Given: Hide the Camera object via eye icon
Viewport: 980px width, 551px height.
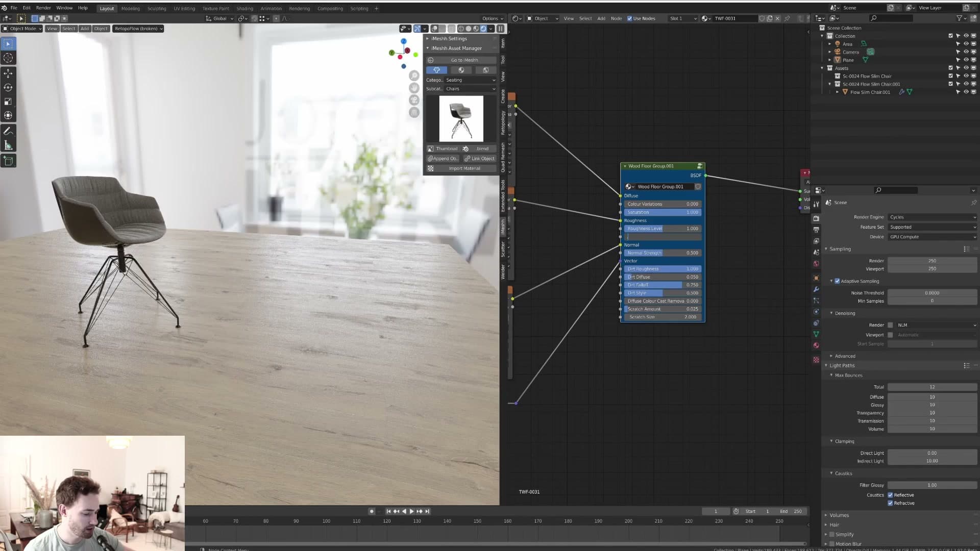Looking at the screenshot, I should click(x=966, y=52).
